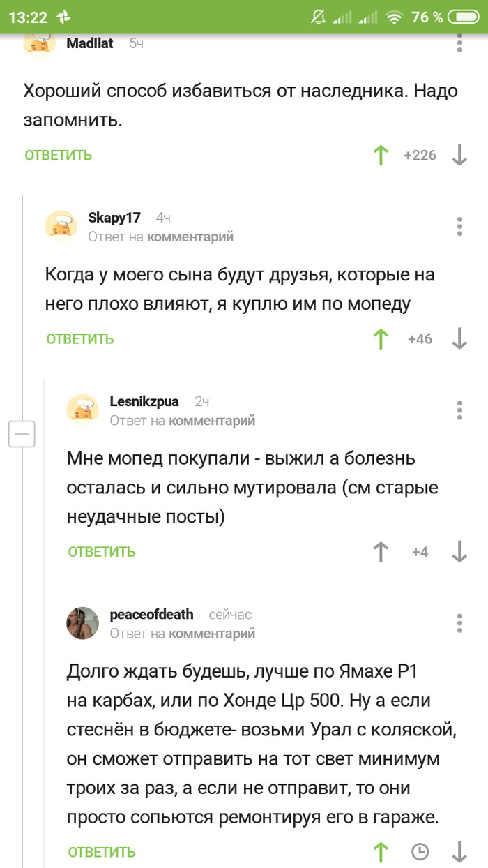
Task: Go to parent comment from Skapy17's reply
Action: tap(201, 237)
